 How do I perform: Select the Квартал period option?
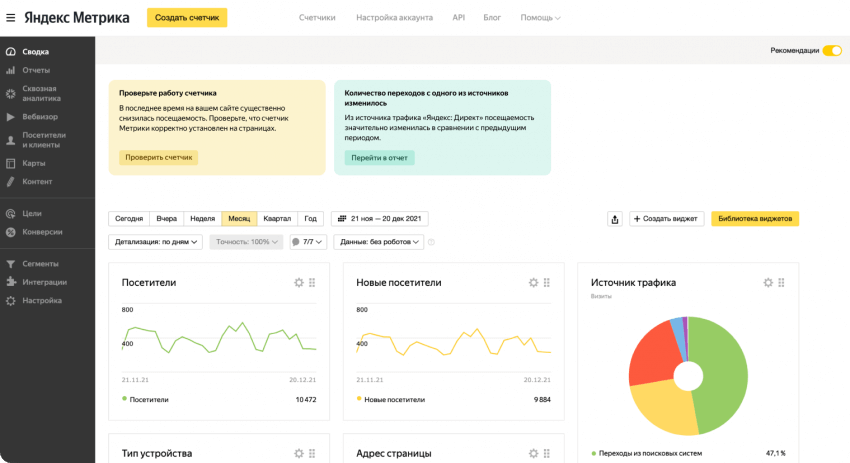[x=277, y=218]
